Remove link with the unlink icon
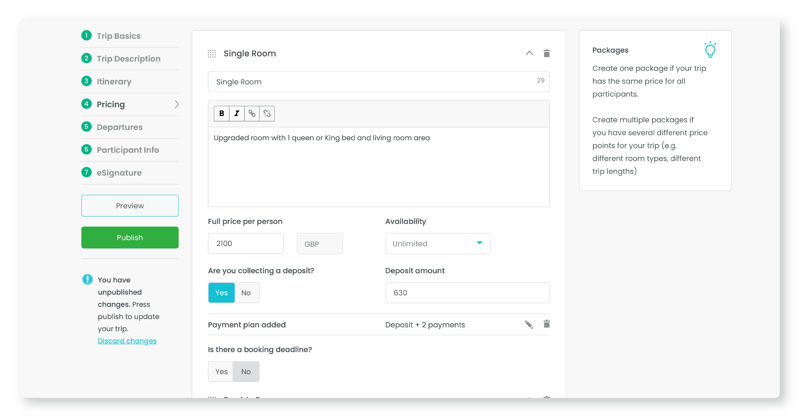Screen dimensions: 800x417 tap(267, 113)
